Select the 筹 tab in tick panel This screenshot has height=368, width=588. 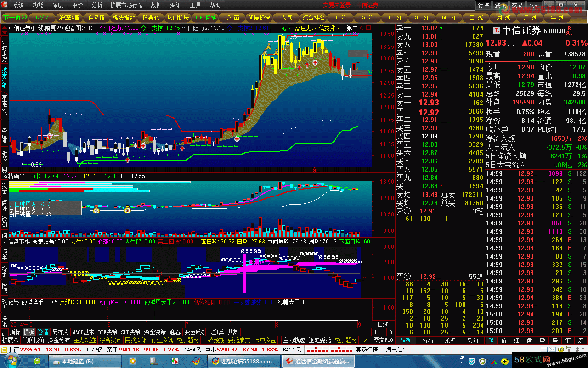(x=581, y=340)
